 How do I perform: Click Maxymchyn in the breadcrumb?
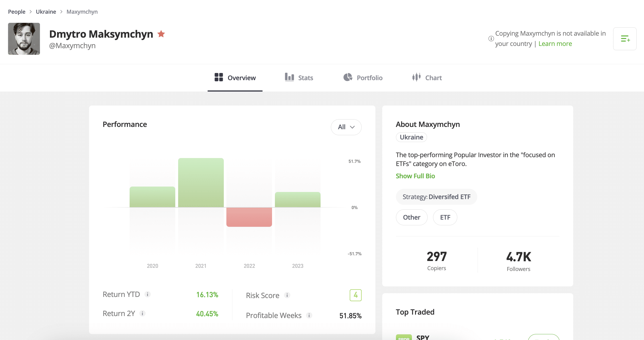pyautogui.click(x=82, y=12)
